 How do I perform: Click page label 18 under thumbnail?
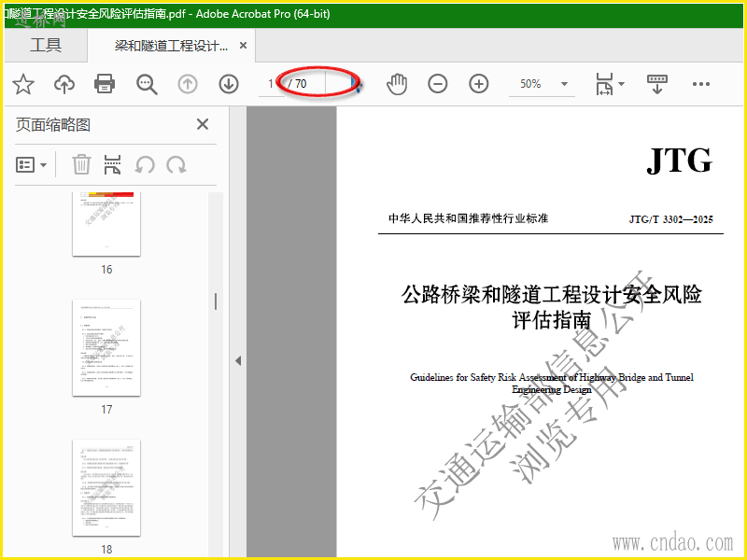[106, 550]
